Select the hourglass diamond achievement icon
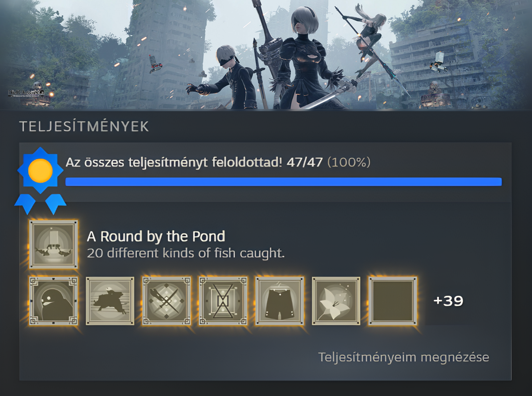Image resolution: width=532 pixels, height=396 pixels. tap(223, 301)
